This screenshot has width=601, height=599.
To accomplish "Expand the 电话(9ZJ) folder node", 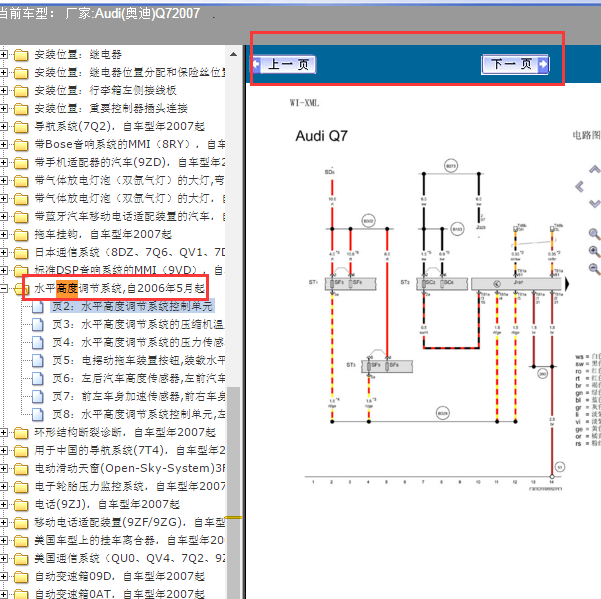I will (x=3, y=504).
